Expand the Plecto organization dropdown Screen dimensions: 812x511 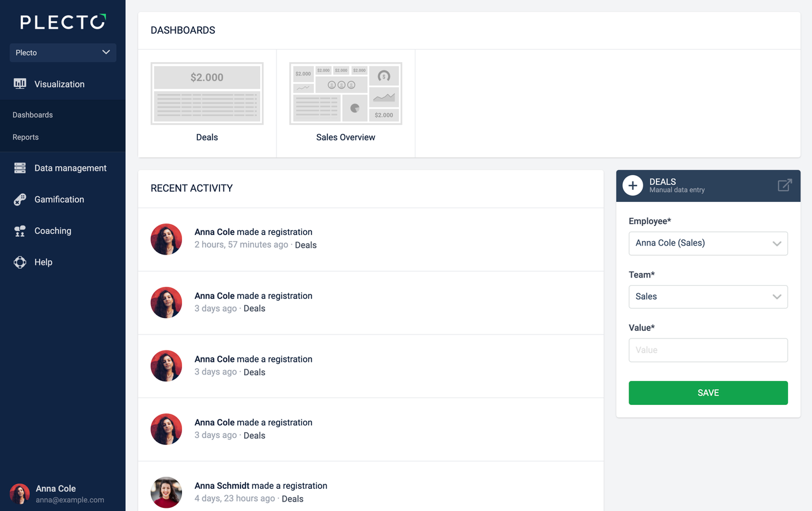click(x=63, y=53)
